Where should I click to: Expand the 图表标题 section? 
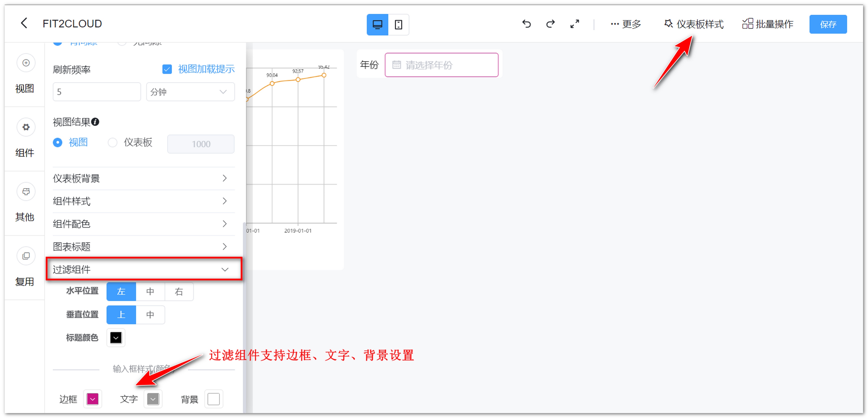tap(144, 247)
